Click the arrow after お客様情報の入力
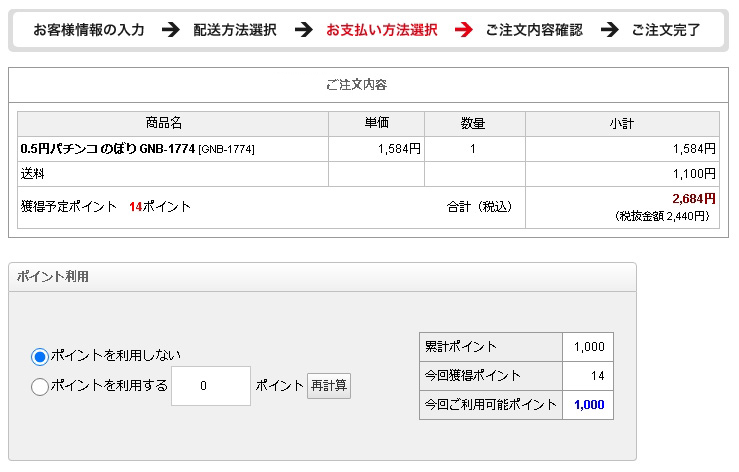 coord(171,30)
